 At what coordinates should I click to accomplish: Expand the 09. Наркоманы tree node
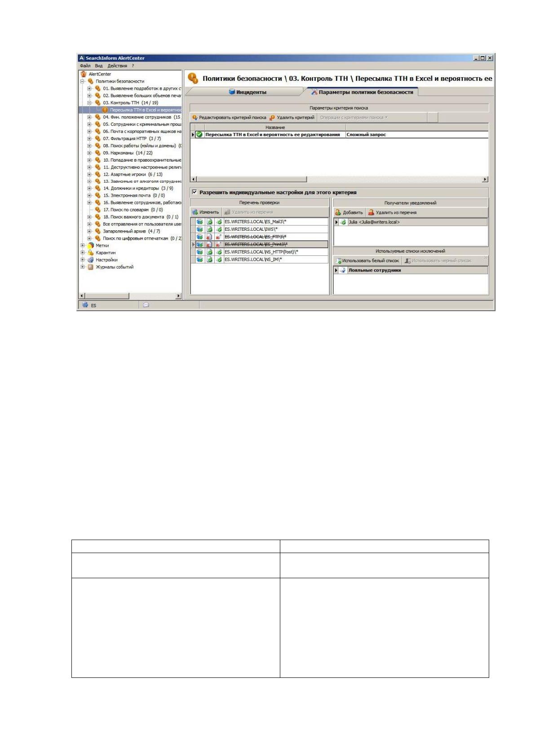[x=89, y=153]
